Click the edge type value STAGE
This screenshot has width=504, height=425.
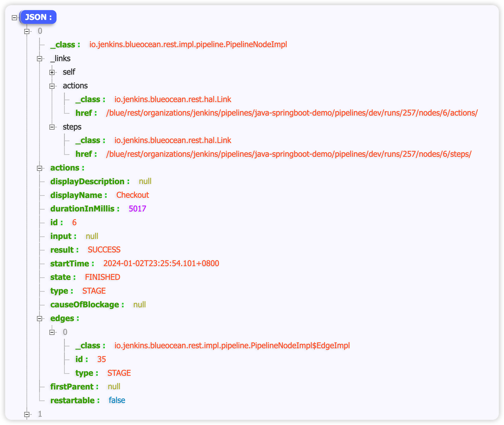pos(119,373)
